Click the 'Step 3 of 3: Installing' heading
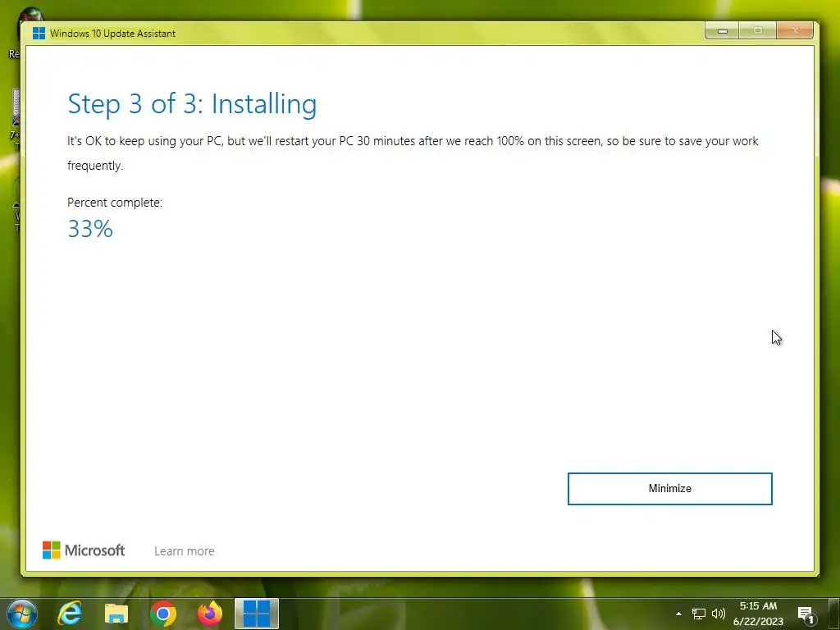The image size is (840, 630). (x=192, y=104)
